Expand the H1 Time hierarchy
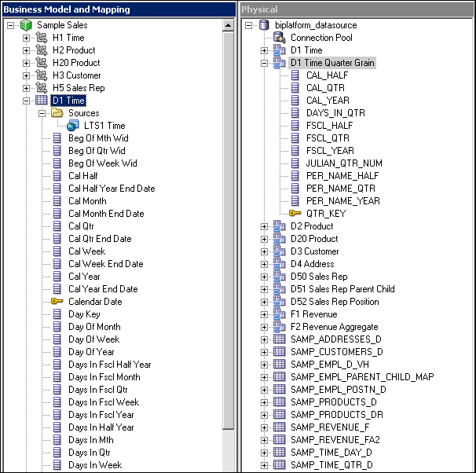 pyautogui.click(x=26, y=38)
